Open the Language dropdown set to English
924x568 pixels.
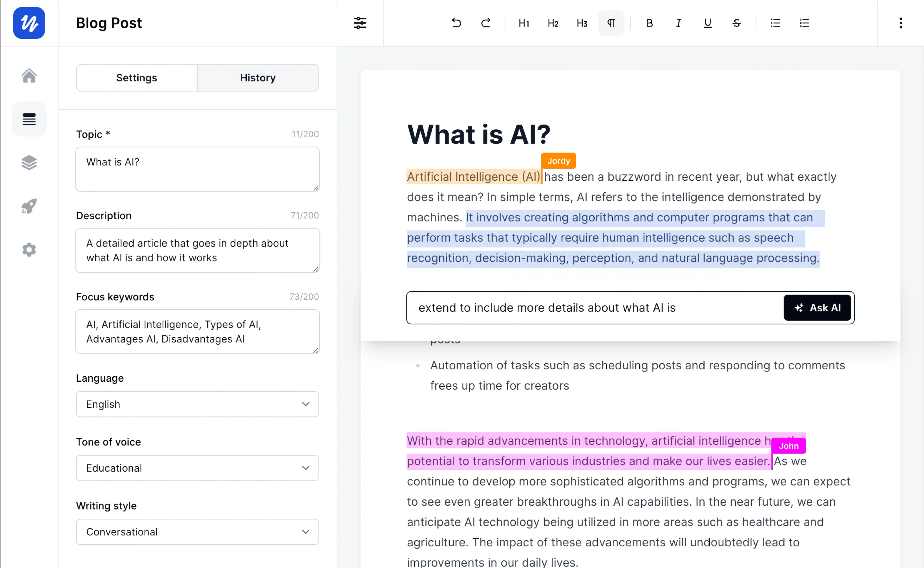pos(197,404)
